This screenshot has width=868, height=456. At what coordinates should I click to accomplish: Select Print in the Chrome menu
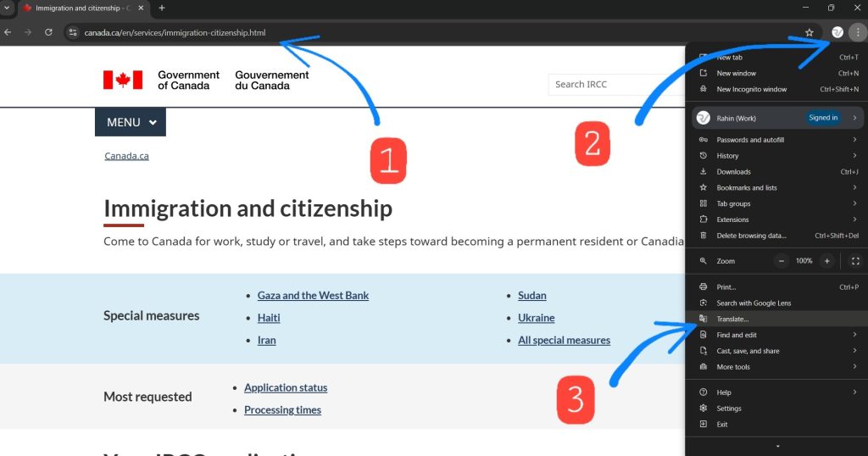click(x=777, y=287)
